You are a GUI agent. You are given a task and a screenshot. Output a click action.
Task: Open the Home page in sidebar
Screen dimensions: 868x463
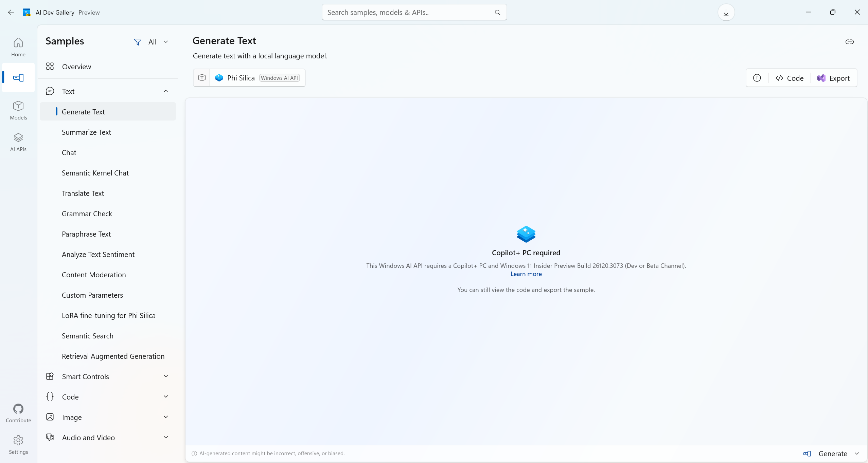pos(18,47)
